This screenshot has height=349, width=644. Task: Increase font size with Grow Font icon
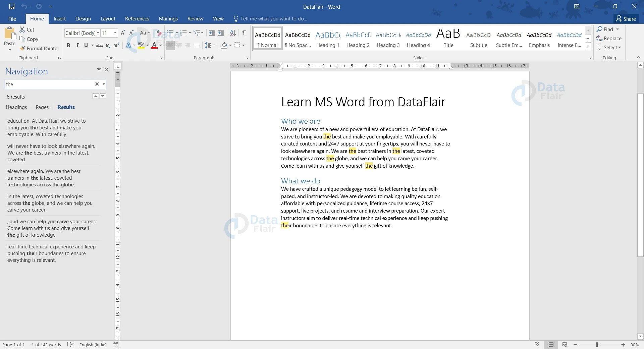[x=123, y=33]
